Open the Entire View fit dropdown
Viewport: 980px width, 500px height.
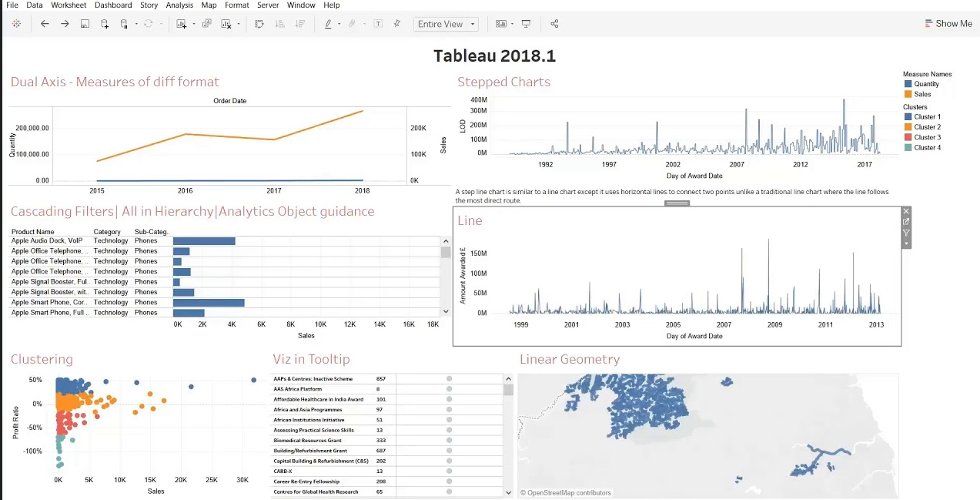[x=446, y=24]
